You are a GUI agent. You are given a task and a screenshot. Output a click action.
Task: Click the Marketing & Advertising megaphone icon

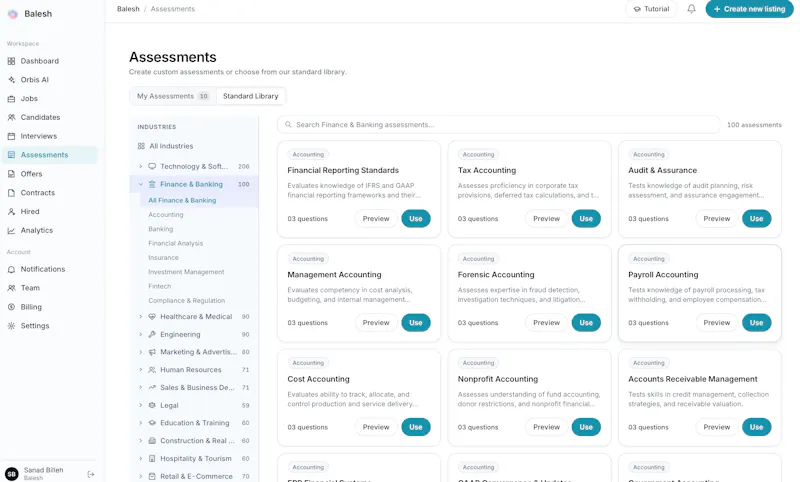click(x=152, y=352)
